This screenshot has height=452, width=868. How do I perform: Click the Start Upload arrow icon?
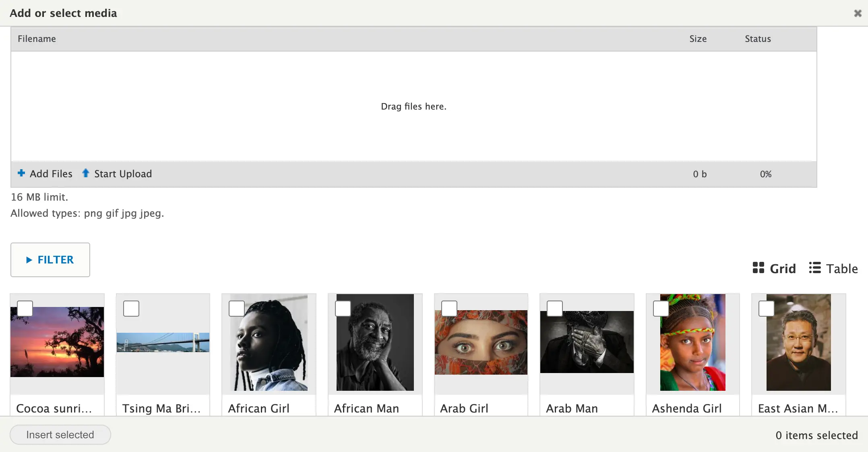click(x=85, y=173)
